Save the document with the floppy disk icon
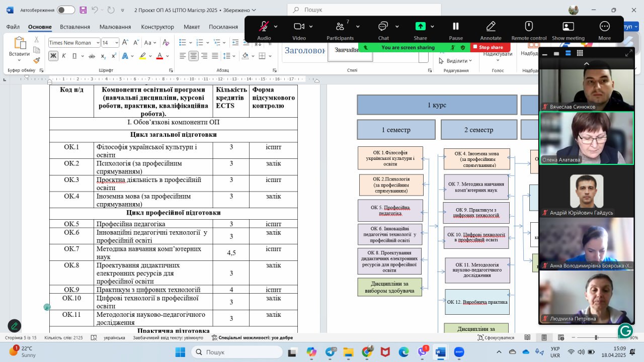Viewport: 644px width, 362px height. [x=83, y=10]
